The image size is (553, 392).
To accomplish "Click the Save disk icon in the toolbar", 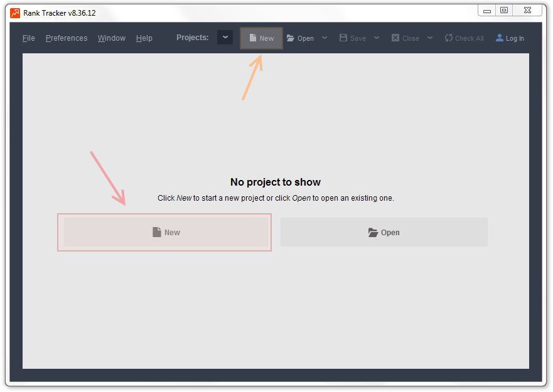I will (x=343, y=38).
